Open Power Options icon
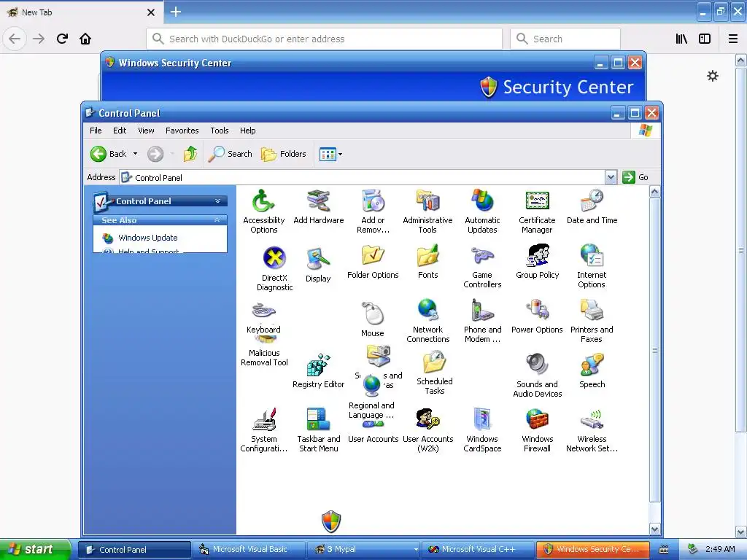This screenshot has width=747, height=560. 537,316
